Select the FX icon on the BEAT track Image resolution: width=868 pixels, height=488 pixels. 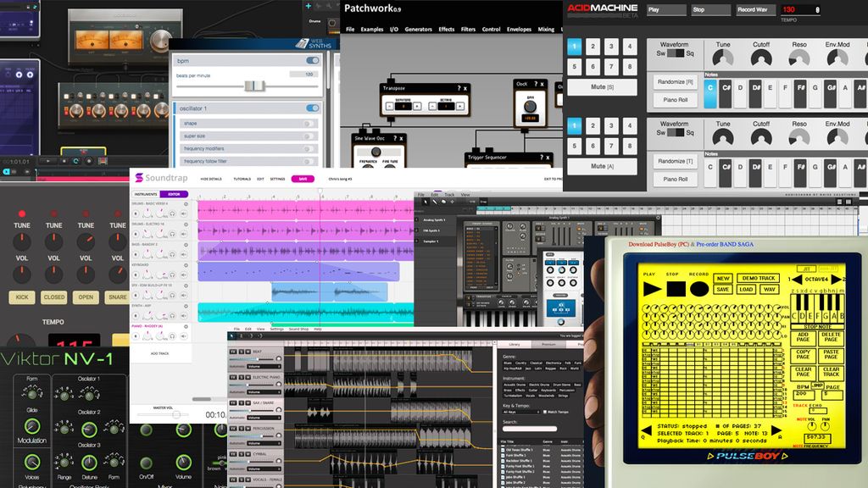coord(234,351)
